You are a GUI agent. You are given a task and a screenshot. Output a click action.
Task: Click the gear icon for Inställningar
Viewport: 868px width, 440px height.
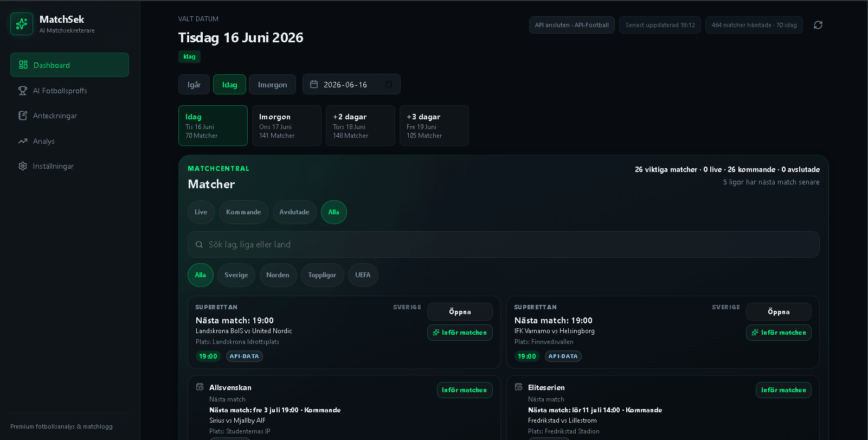point(23,166)
